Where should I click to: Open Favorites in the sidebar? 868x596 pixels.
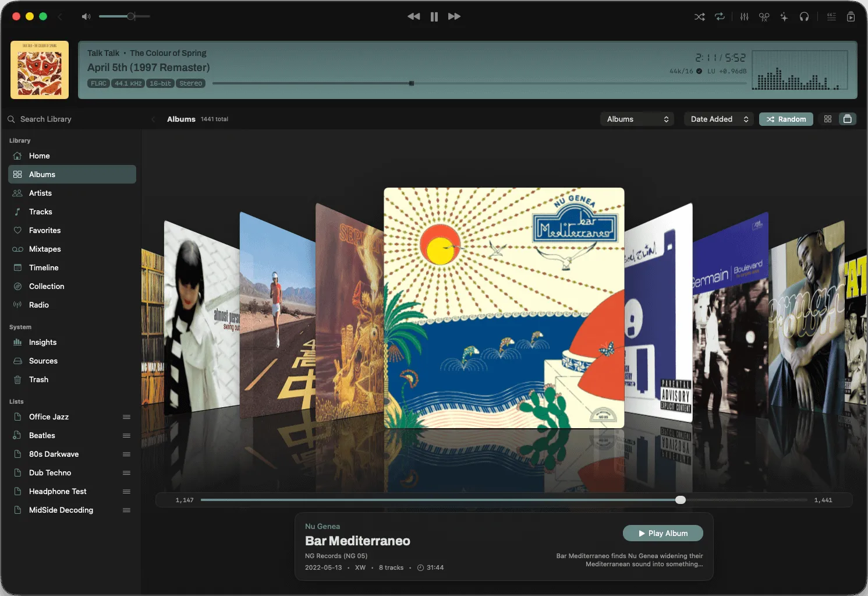tap(72, 230)
